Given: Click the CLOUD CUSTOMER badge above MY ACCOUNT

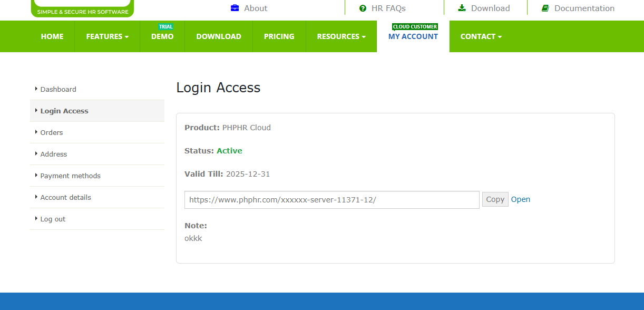Looking at the screenshot, I should click(414, 26).
